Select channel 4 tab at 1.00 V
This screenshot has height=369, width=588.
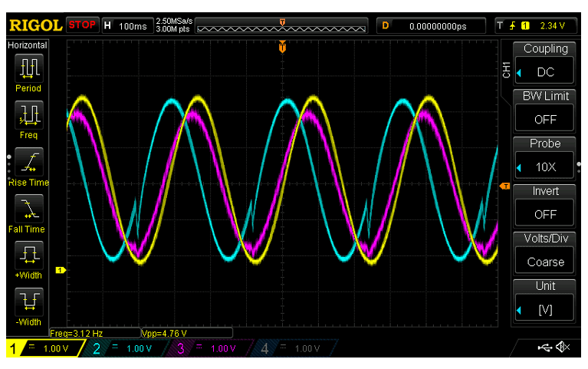pyautogui.click(x=295, y=348)
